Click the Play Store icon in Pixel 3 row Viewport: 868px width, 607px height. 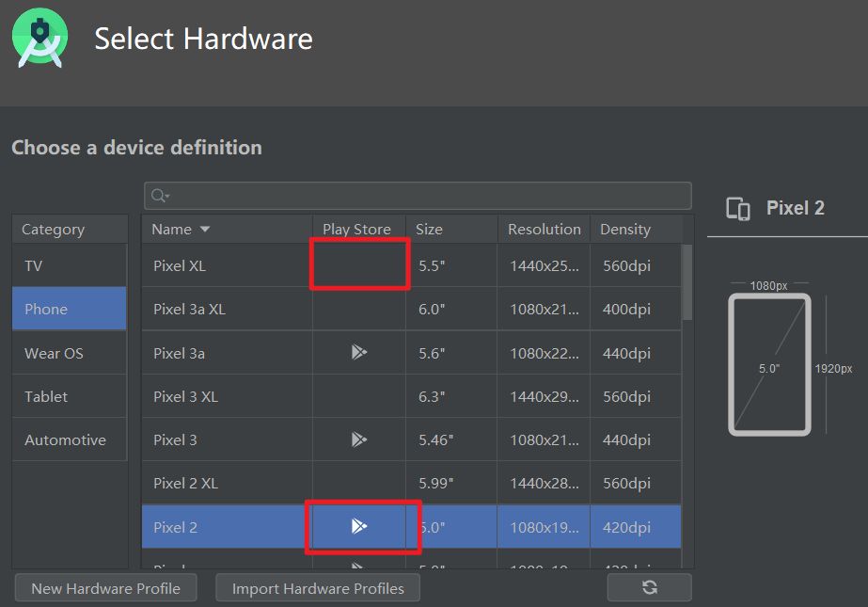tap(359, 439)
